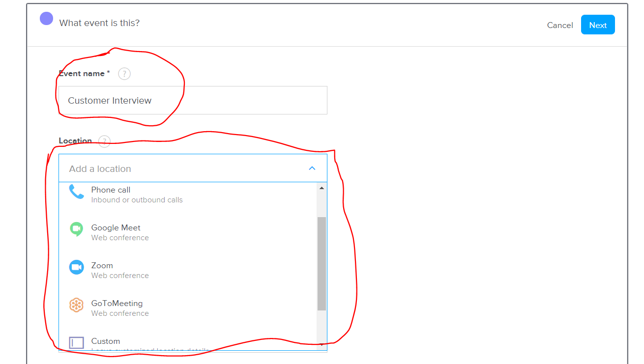The image size is (644, 364).
Task: Click the location list scrollbar thumb
Action: [322, 264]
